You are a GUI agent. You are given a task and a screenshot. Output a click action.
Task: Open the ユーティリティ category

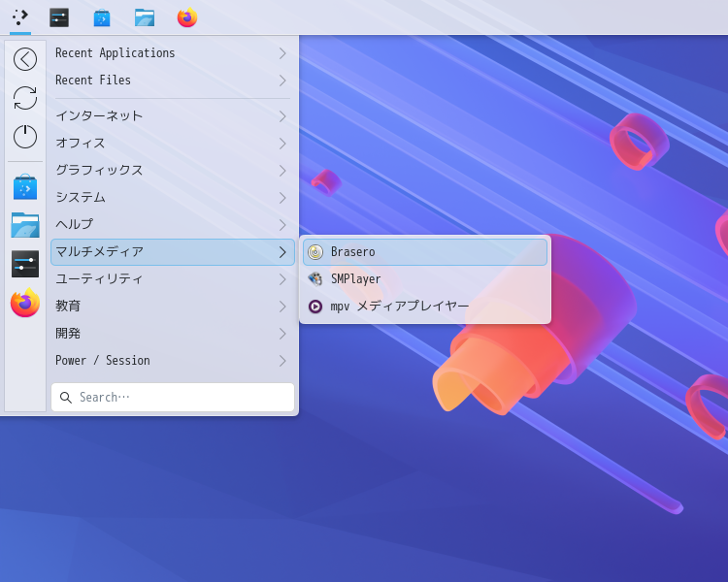click(x=173, y=279)
